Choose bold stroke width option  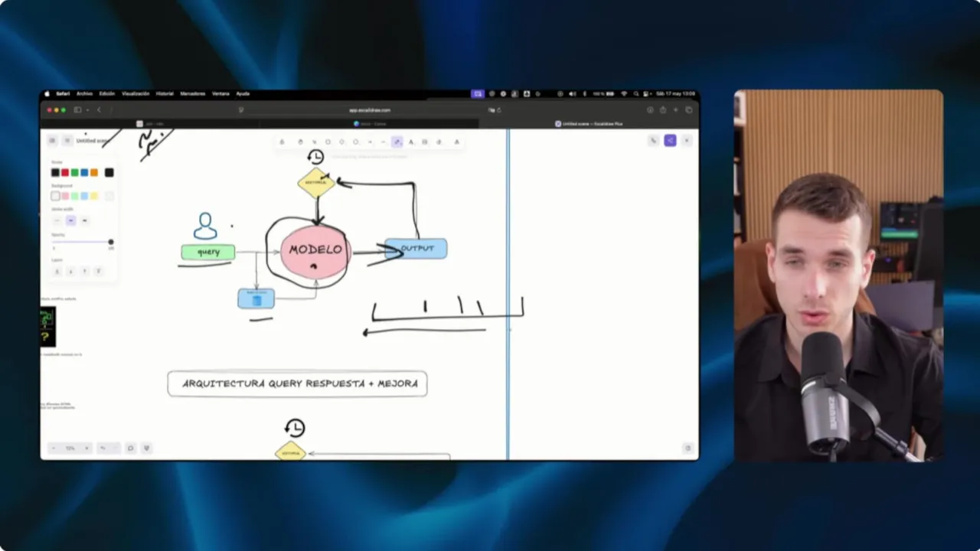[71, 220]
